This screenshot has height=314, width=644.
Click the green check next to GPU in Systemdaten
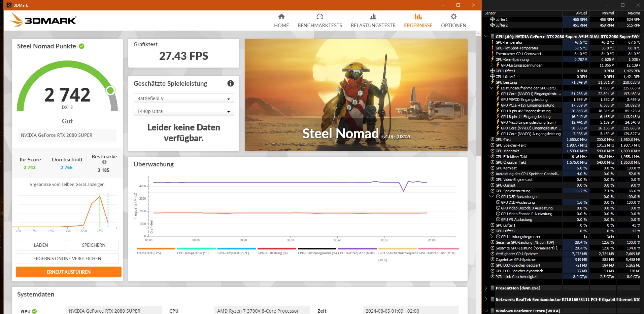(34, 311)
